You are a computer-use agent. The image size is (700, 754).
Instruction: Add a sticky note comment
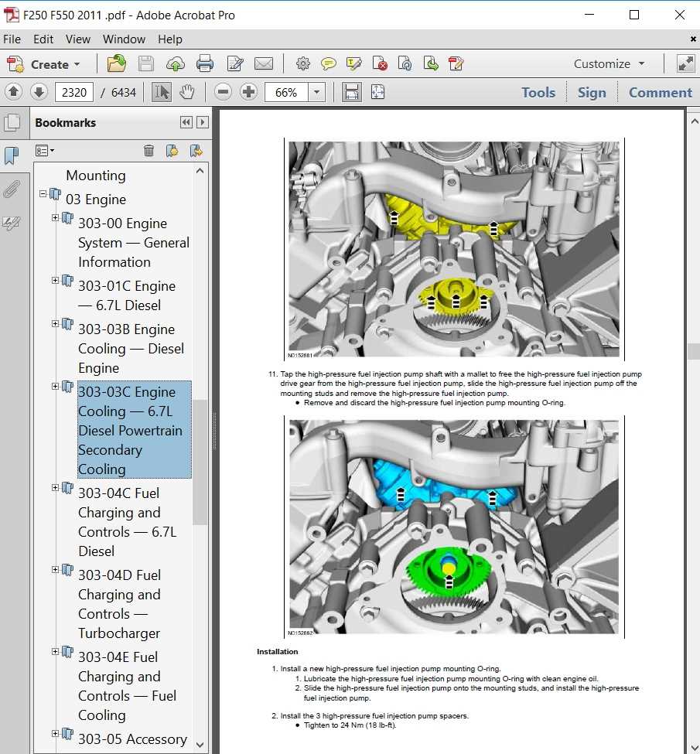[x=328, y=64]
